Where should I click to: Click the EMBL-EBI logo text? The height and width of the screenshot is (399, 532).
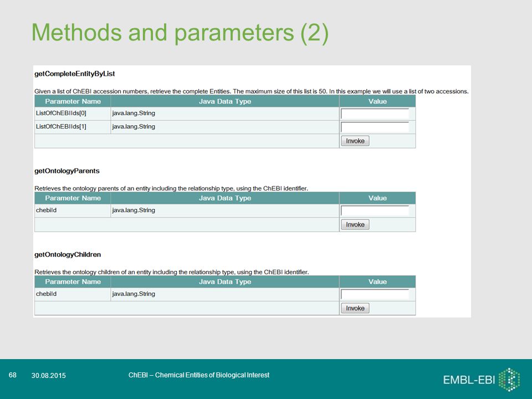(469, 380)
